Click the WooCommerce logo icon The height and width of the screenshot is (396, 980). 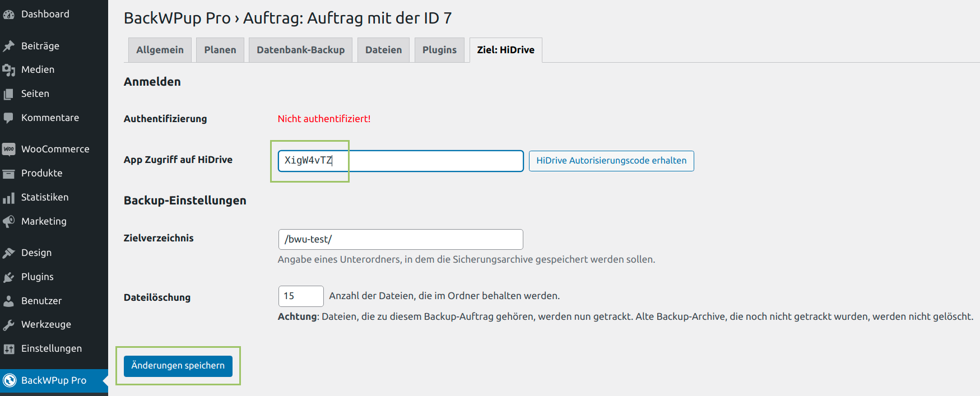pyautogui.click(x=8, y=149)
